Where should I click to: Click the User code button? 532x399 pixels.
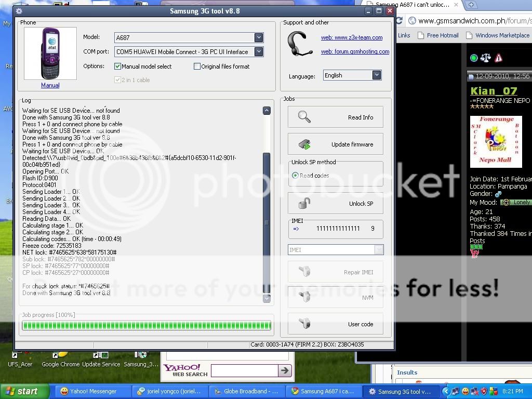pos(336,324)
